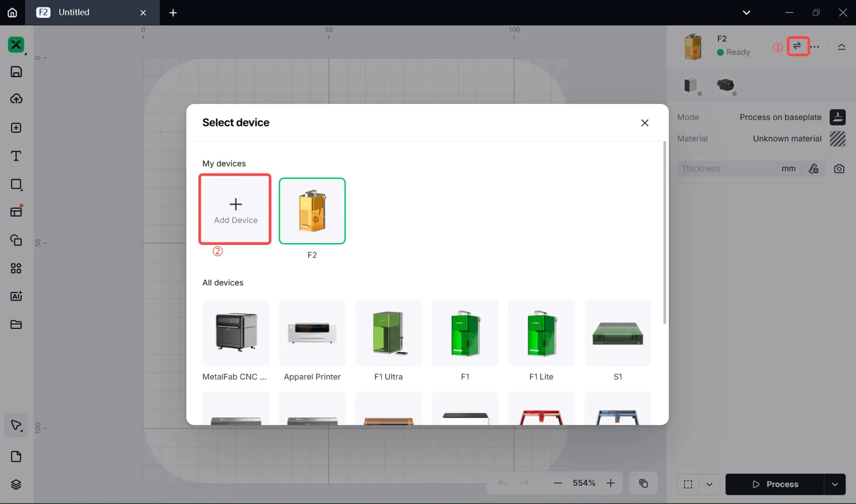This screenshot has height=504, width=856.
Task: Open the folder icon in the sidebar
Action: coord(17,324)
